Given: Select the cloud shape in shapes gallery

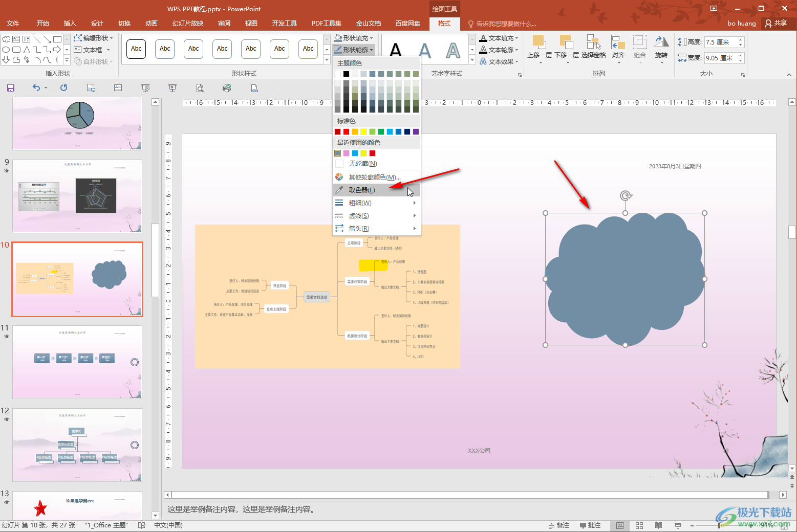Looking at the screenshot, I should pos(6,39).
